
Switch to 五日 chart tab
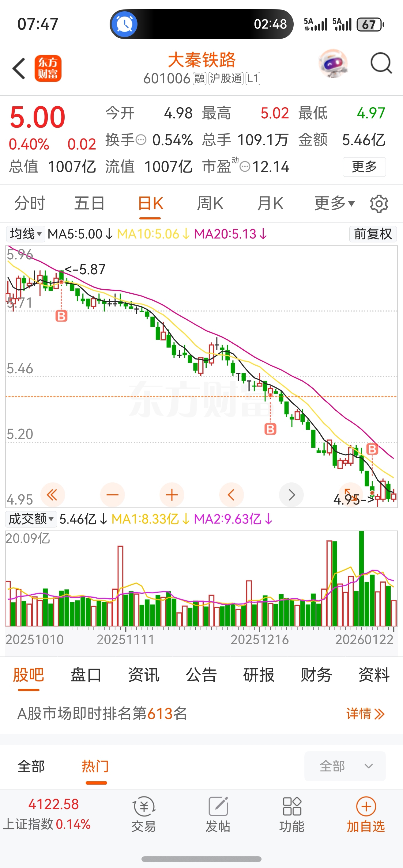[x=89, y=204]
